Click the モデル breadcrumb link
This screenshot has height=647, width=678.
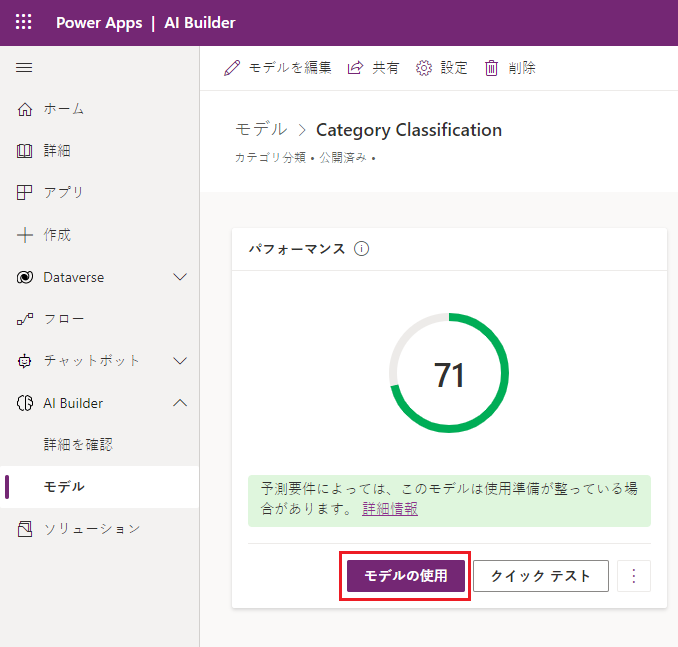click(x=261, y=129)
